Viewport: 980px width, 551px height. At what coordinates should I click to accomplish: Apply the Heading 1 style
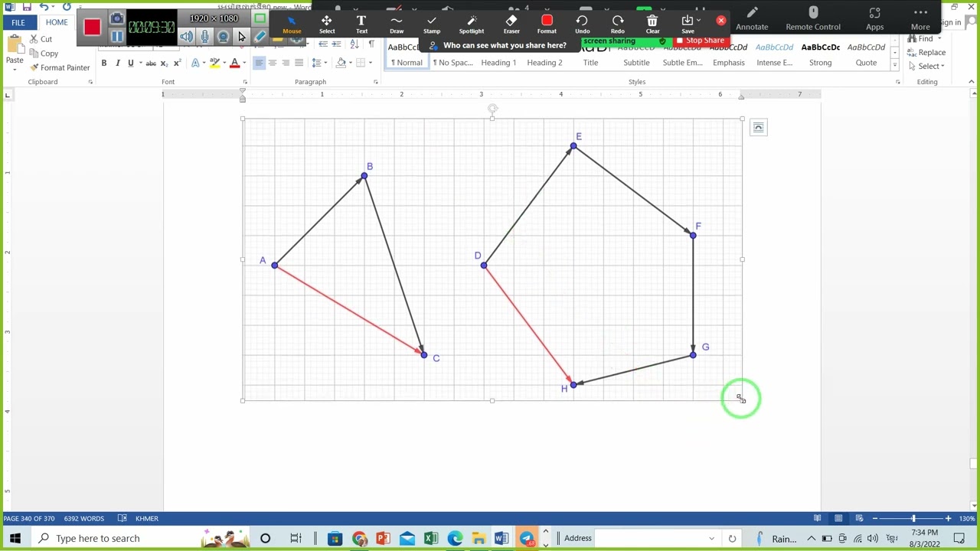498,54
